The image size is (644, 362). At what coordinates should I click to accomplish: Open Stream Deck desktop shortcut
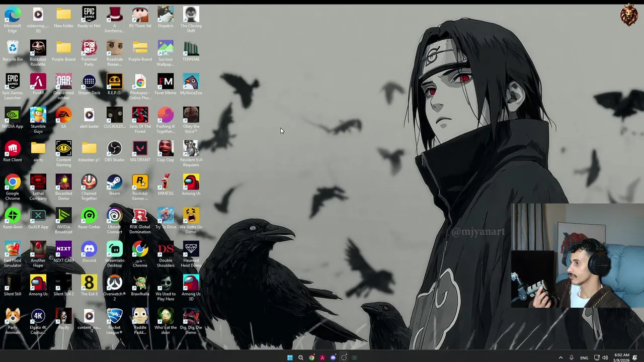[x=89, y=84]
